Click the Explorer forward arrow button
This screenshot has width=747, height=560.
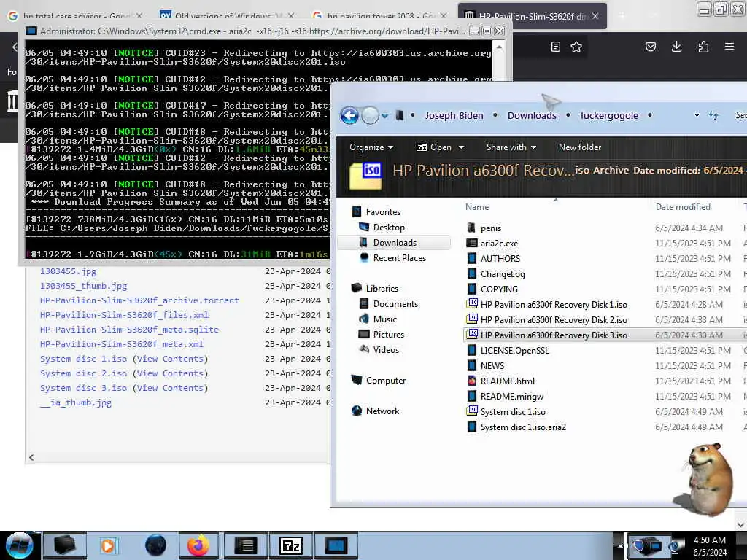pos(370,115)
